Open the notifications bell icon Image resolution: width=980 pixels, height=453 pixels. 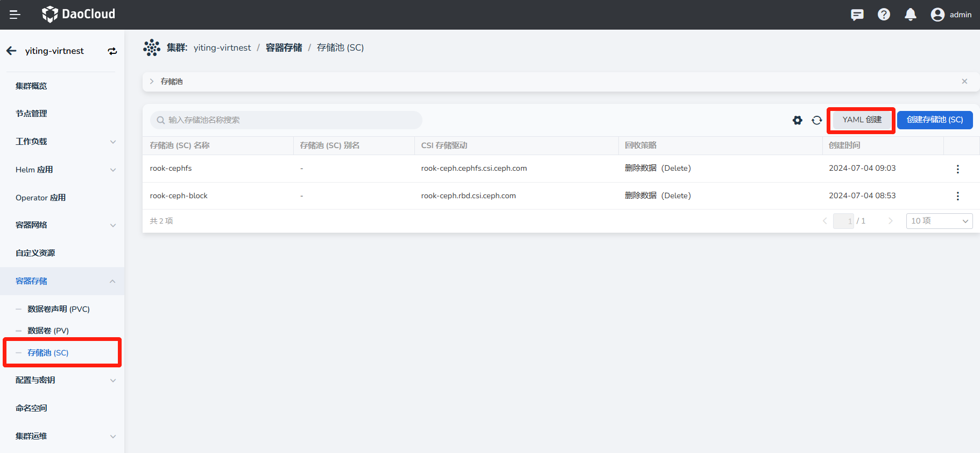(910, 15)
